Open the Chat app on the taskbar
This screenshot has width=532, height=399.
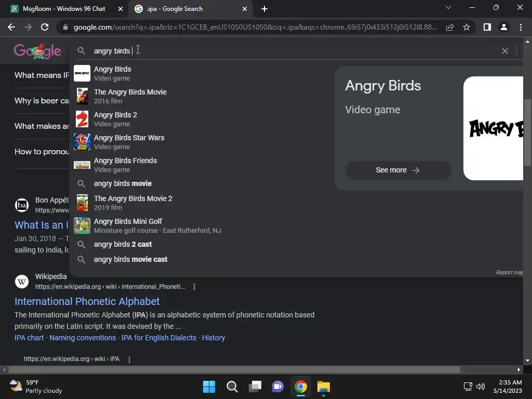277,387
